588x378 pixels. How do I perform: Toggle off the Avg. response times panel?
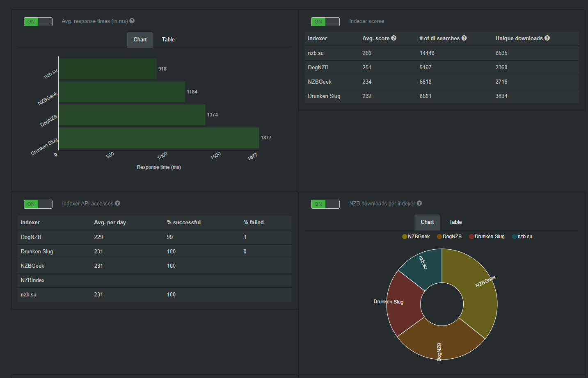click(x=38, y=22)
